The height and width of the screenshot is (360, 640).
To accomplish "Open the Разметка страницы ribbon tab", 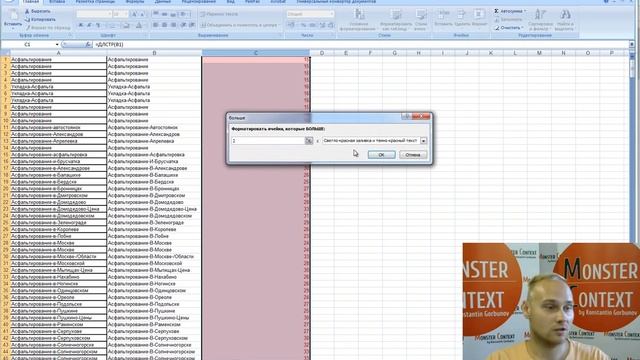I will click(x=95, y=2).
